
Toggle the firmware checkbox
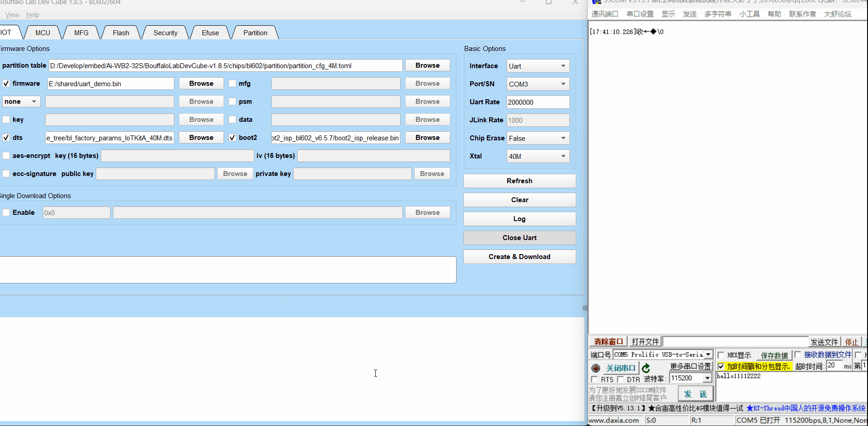tap(6, 83)
